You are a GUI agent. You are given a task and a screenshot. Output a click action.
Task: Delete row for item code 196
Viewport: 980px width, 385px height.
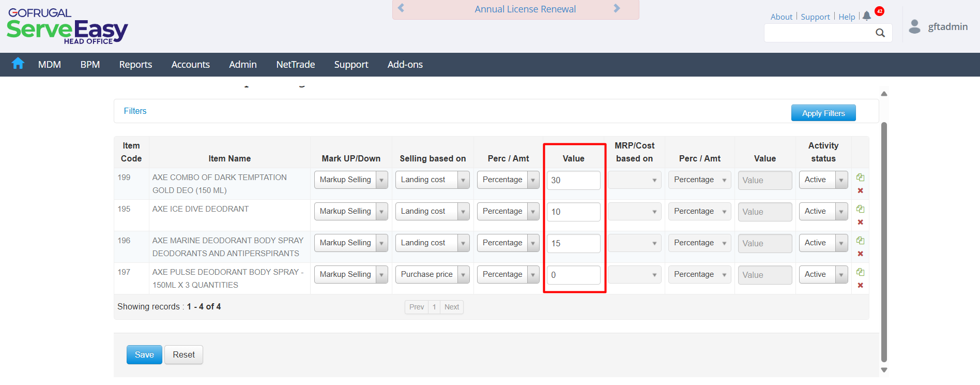coord(860,254)
